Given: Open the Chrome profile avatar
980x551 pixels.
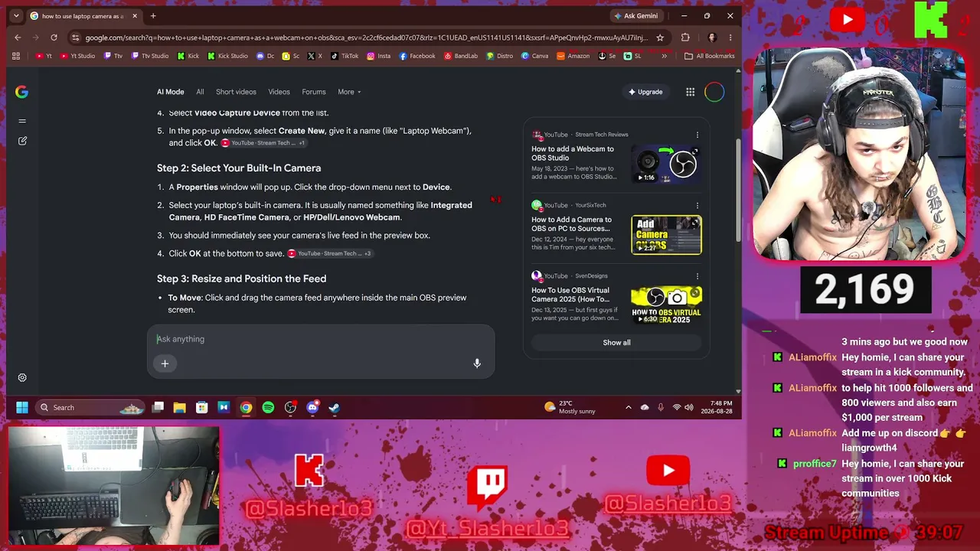Looking at the screenshot, I should (x=711, y=37).
